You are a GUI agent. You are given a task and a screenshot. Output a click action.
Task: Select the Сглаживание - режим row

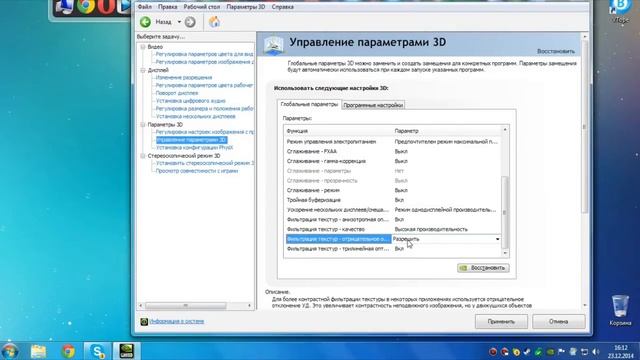(x=392, y=191)
